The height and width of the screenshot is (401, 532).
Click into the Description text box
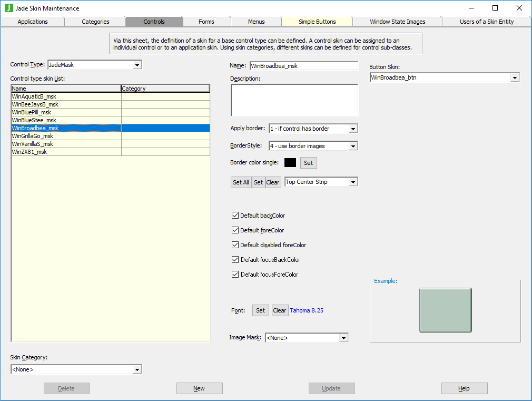tap(294, 100)
